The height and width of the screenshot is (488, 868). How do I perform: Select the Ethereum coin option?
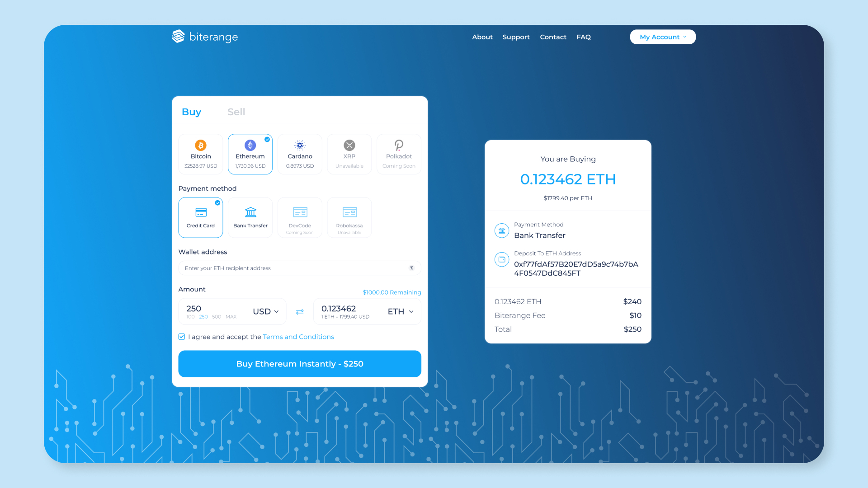(250, 154)
